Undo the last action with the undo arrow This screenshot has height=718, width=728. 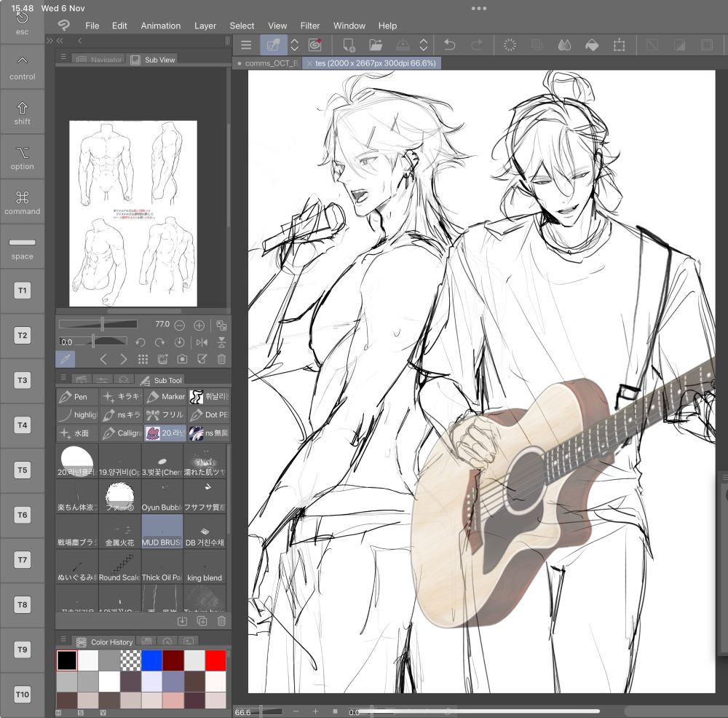click(x=449, y=45)
